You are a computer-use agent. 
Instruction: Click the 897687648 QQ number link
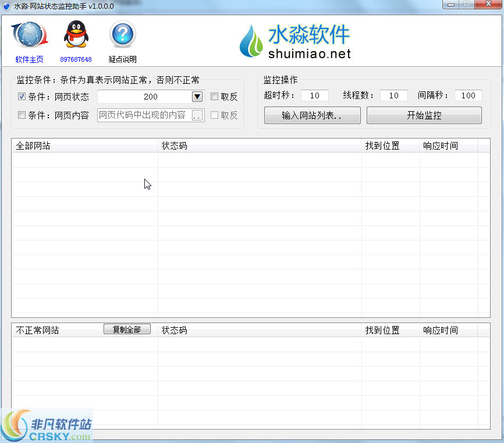tap(75, 59)
